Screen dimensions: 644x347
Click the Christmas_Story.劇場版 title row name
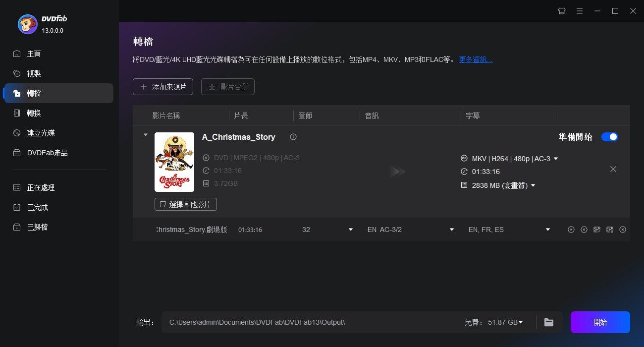(x=191, y=230)
